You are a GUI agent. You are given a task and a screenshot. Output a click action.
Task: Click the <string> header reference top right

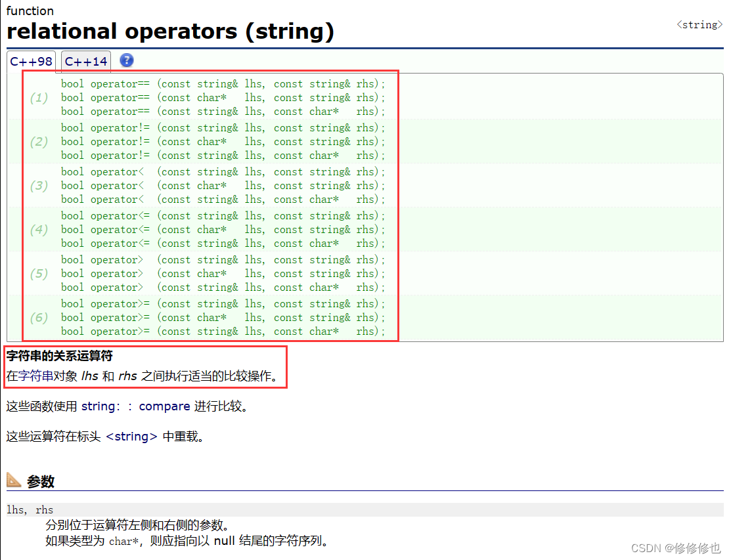(698, 24)
